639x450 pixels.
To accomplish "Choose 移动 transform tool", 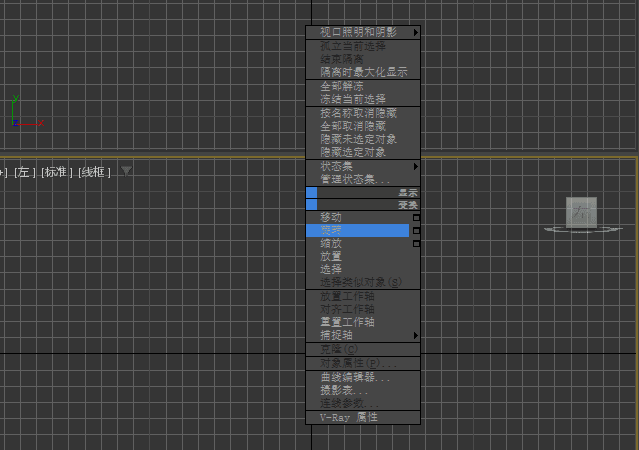I will point(358,217).
